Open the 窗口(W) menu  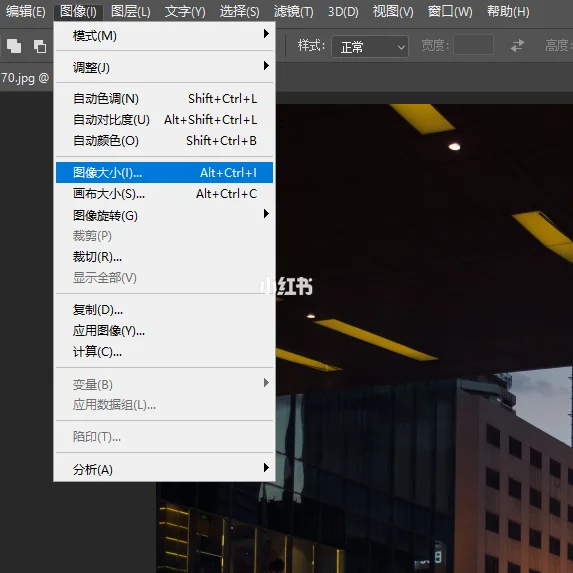point(450,12)
